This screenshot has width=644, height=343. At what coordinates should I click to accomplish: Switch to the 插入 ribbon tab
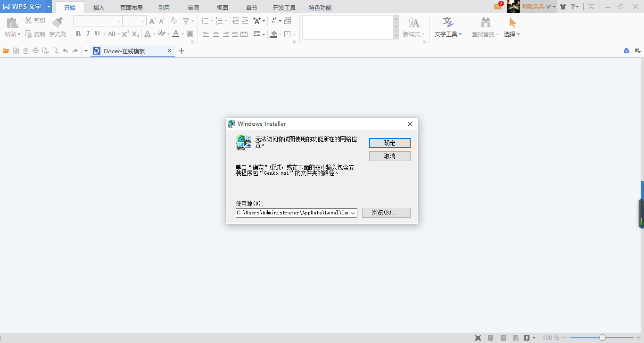tap(98, 8)
